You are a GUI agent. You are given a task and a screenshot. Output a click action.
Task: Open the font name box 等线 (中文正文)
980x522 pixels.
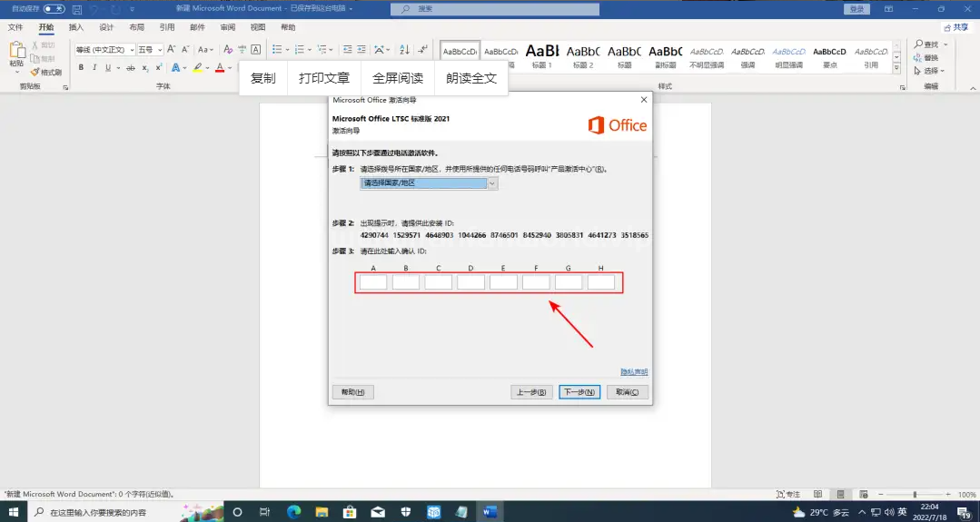point(105,49)
